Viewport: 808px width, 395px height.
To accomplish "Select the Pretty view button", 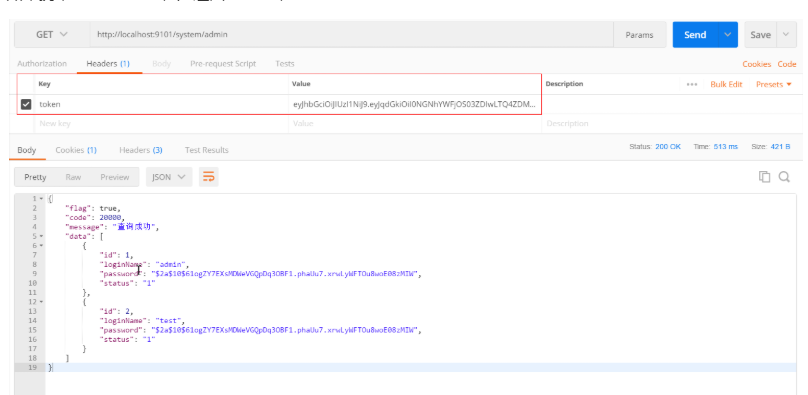I will pos(35,177).
